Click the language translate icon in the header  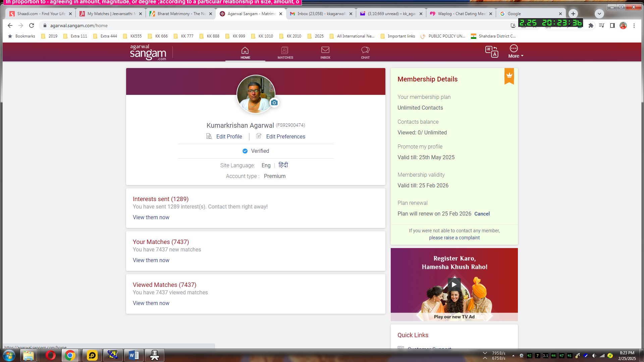click(x=491, y=52)
